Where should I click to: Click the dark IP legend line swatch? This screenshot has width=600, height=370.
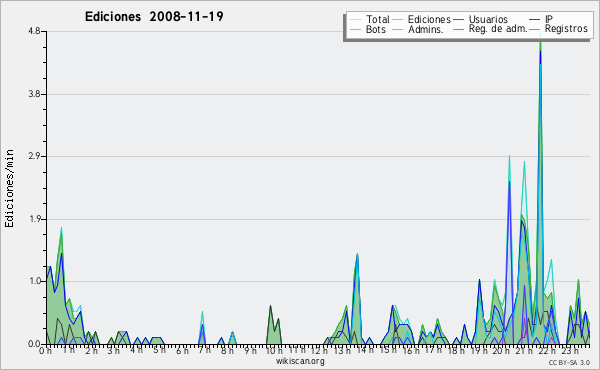coord(535,20)
